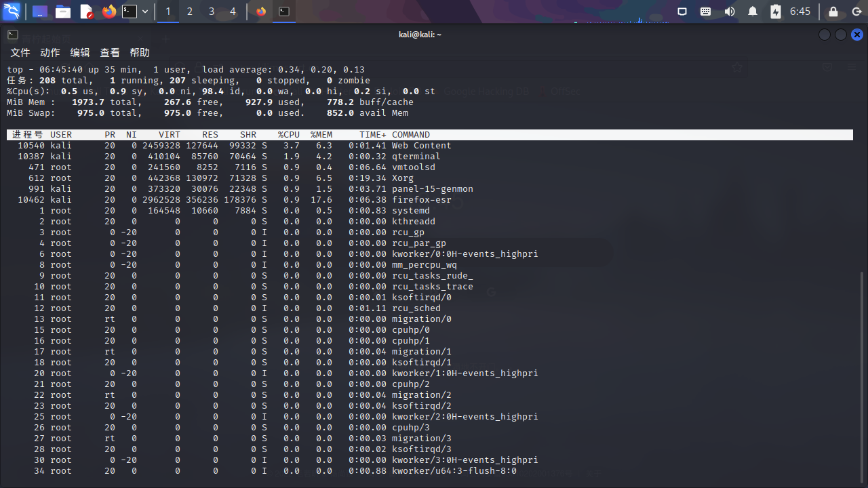Click the panel-15-genmon process name

[433, 189]
